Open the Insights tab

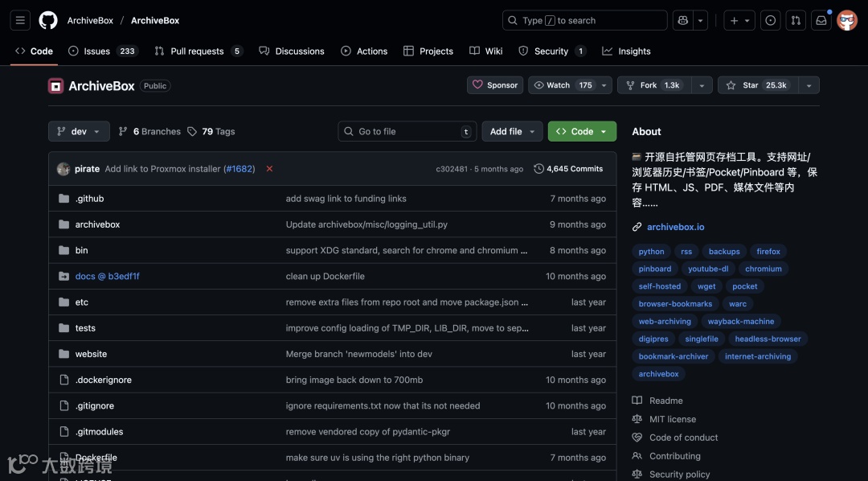(627, 51)
